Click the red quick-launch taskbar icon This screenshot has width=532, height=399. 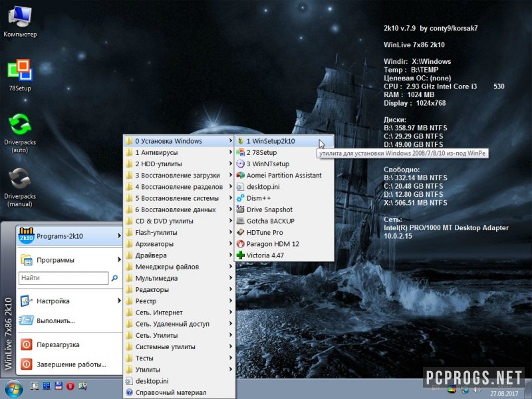click(70, 386)
